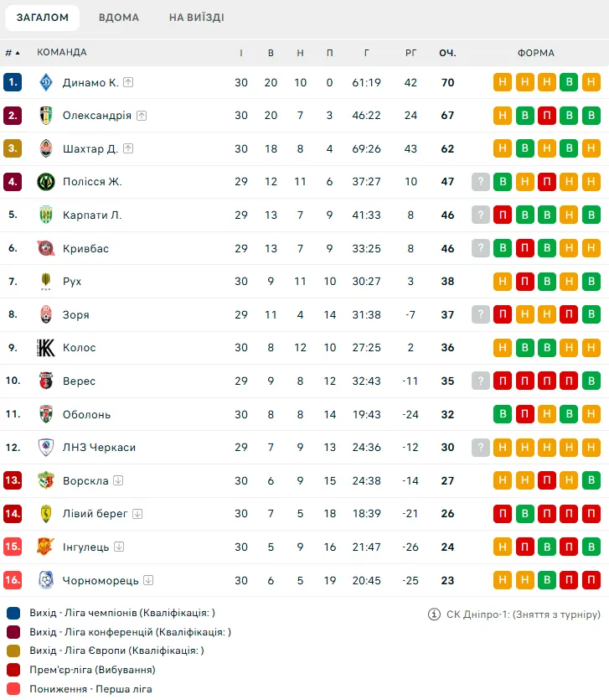Click the info icon near СК Дніпро-1
Screen dimensions: 609x700
click(x=434, y=614)
